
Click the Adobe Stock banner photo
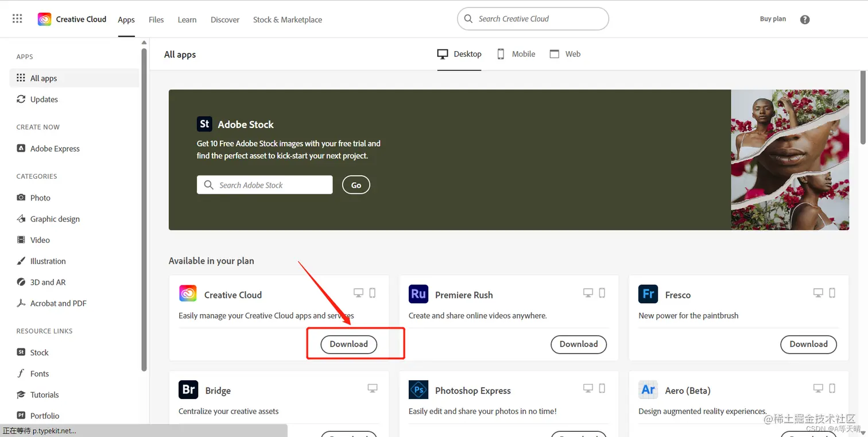tap(790, 160)
